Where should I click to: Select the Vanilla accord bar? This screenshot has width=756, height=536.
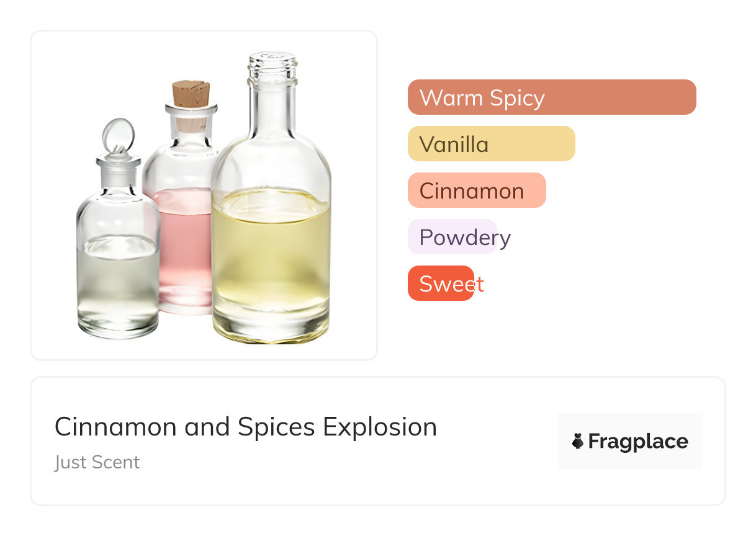(491, 144)
